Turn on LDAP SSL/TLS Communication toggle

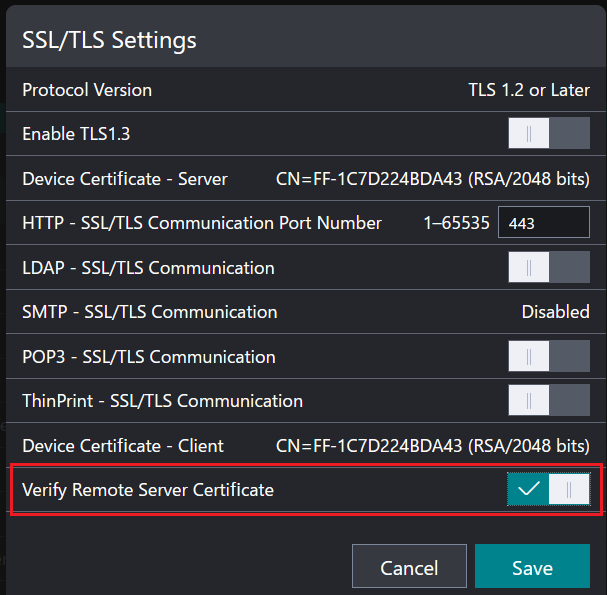click(549, 267)
